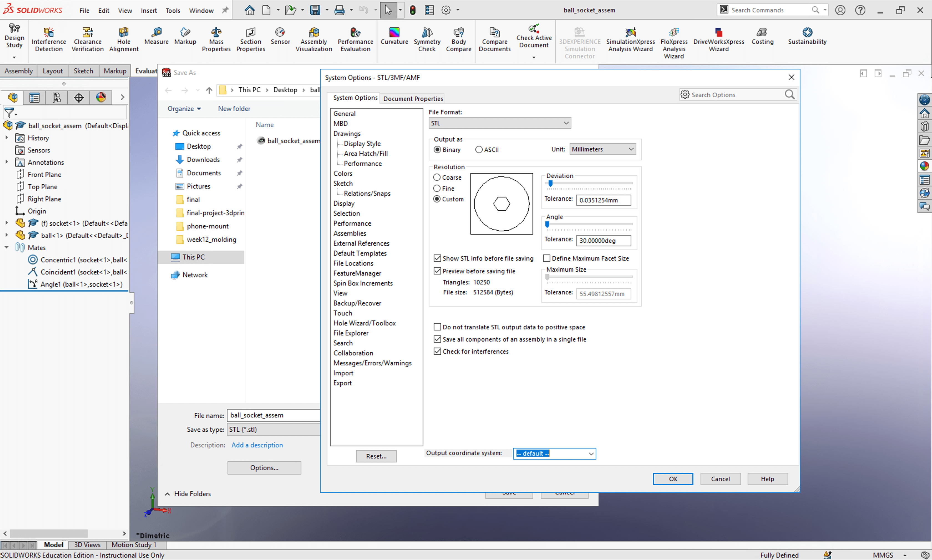Screen dimensions: 932x560
Task: Open Costing tool
Action: point(762,36)
